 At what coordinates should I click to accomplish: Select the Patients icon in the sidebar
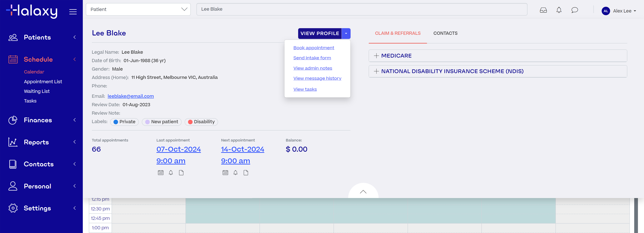coord(13,37)
